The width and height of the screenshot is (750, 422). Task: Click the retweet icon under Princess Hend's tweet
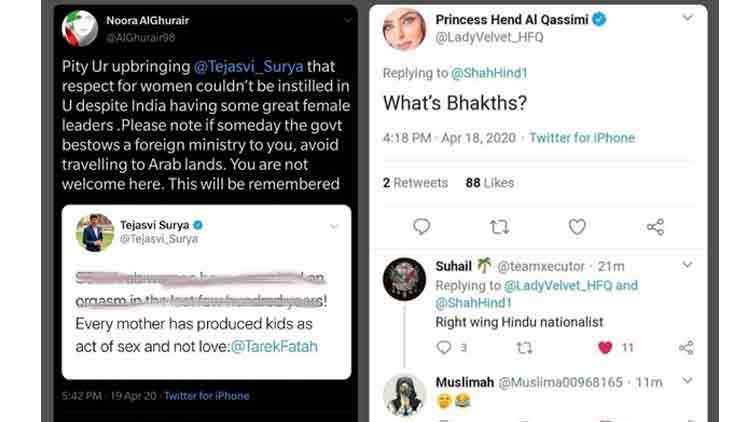coord(499,227)
